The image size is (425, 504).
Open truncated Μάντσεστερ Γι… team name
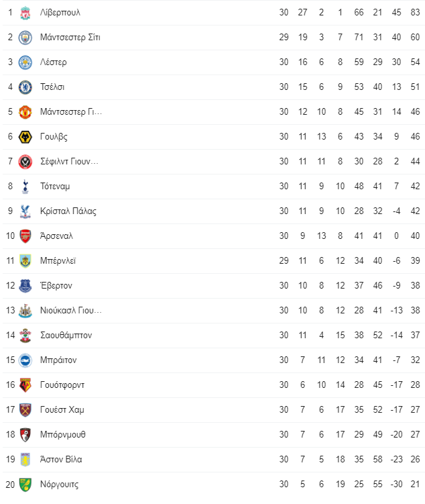tap(71, 112)
